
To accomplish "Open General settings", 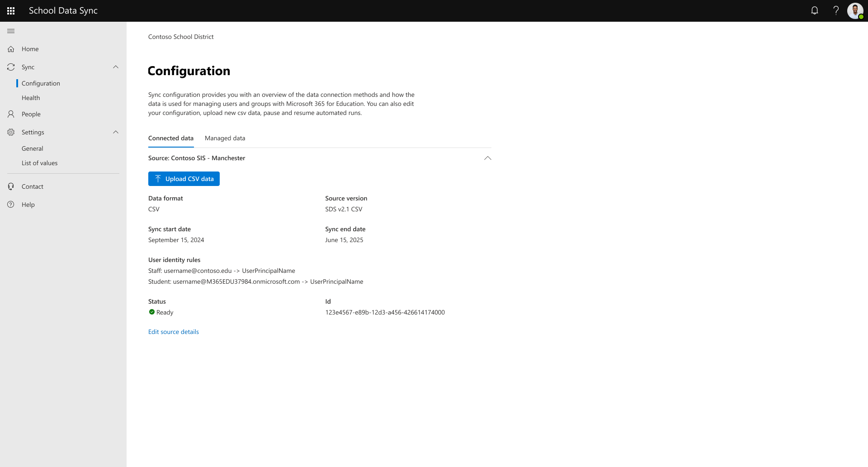I will coord(33,148).
